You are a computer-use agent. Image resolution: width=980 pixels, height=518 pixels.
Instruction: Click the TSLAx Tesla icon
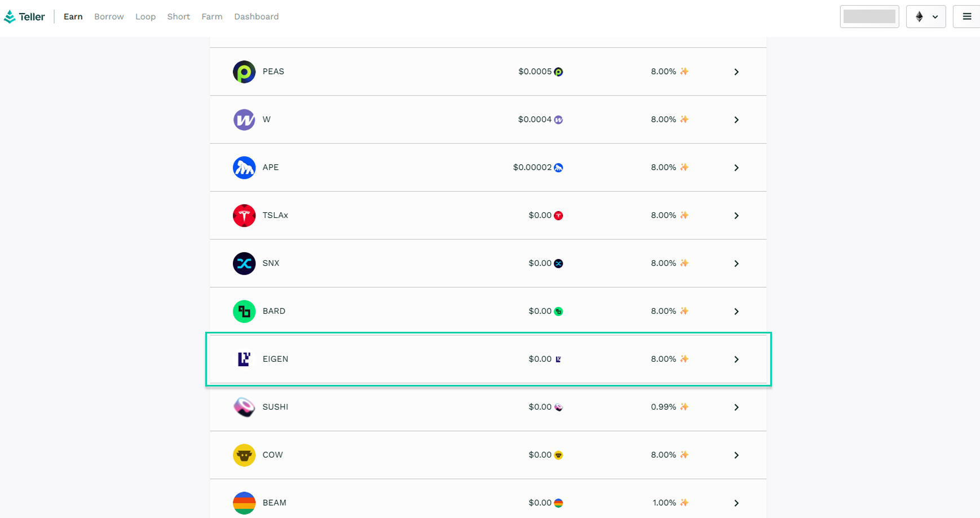[x=244, y=216]
